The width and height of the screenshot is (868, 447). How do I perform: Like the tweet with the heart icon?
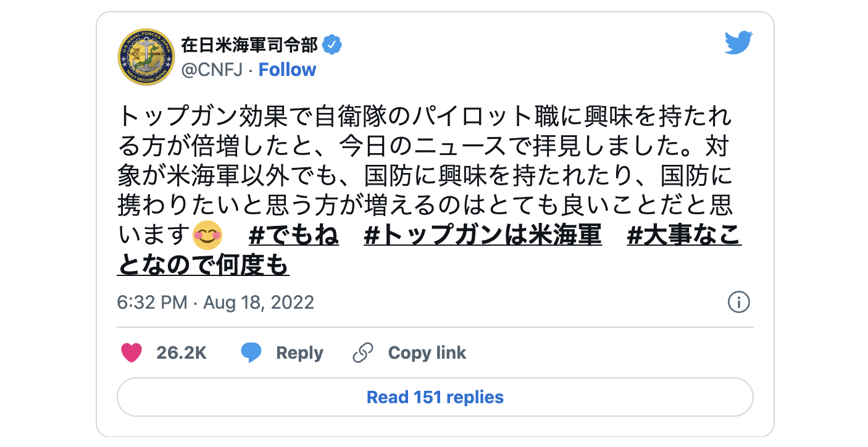(x=131, y=353)
